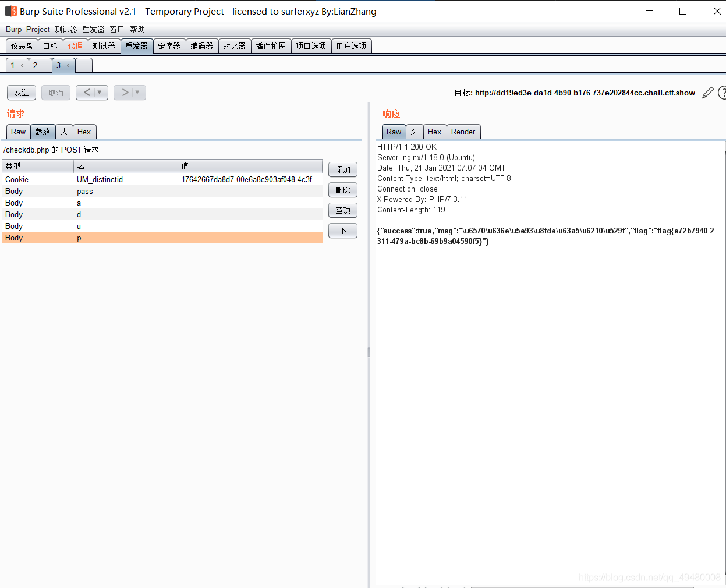Switch to the 插件扩展 tab
The height and width of the screenshot is (588, 726).
click(271, 46)
